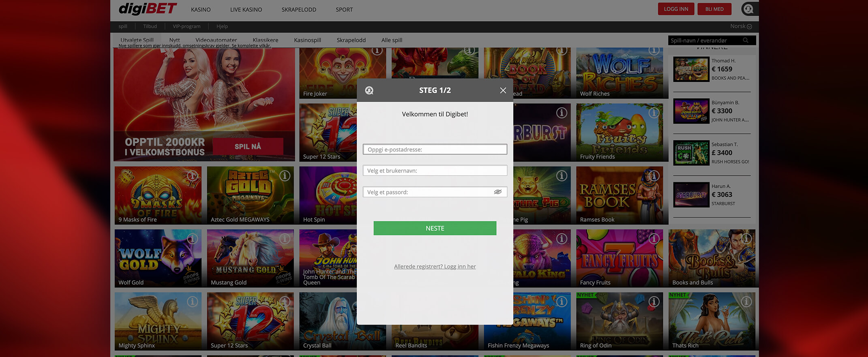868x357 pixels.
Task: Show info for Fruity Friends game
Action: coord(654,113)
